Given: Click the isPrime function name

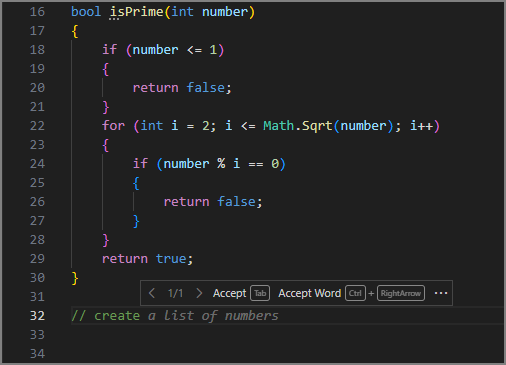Looking at the screenshot, I should coord(137,12).
